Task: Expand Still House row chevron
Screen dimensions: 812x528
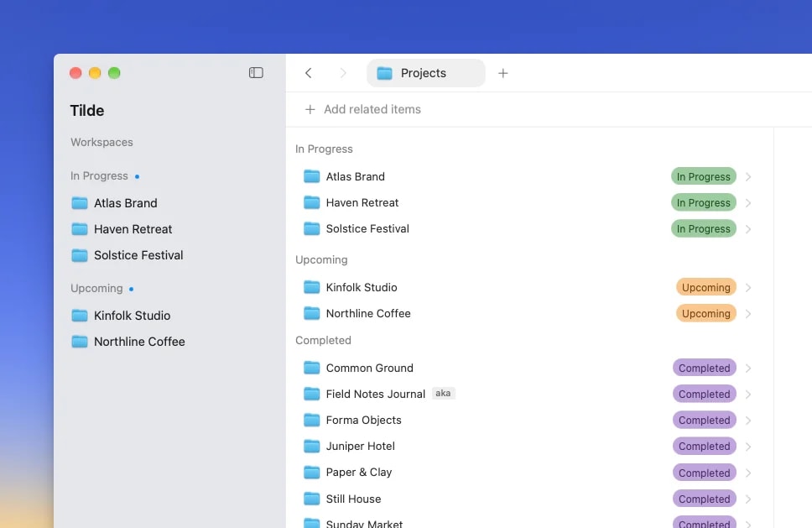Action: (x=748, y=499)
